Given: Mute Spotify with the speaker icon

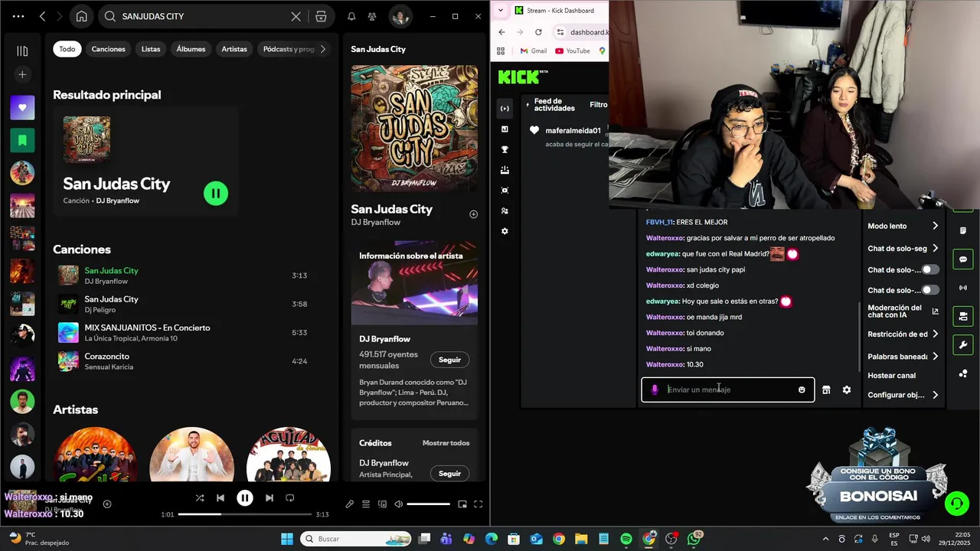Looking at the screenshot, I should click(x=398, y=504).
